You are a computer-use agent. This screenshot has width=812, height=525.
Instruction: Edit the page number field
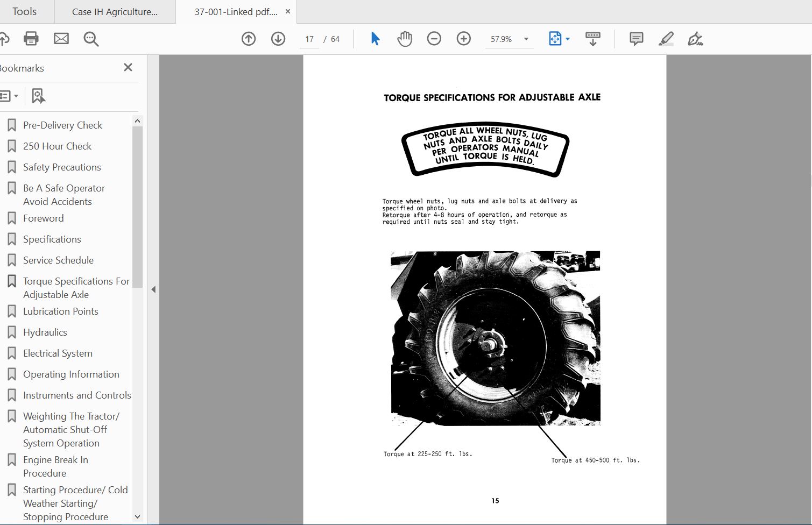(309, 38)
